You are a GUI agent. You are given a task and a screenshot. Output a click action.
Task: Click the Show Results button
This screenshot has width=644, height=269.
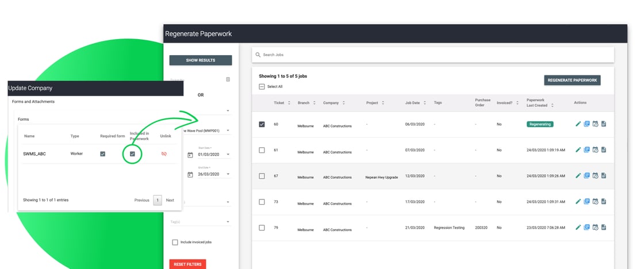[200, 60]
